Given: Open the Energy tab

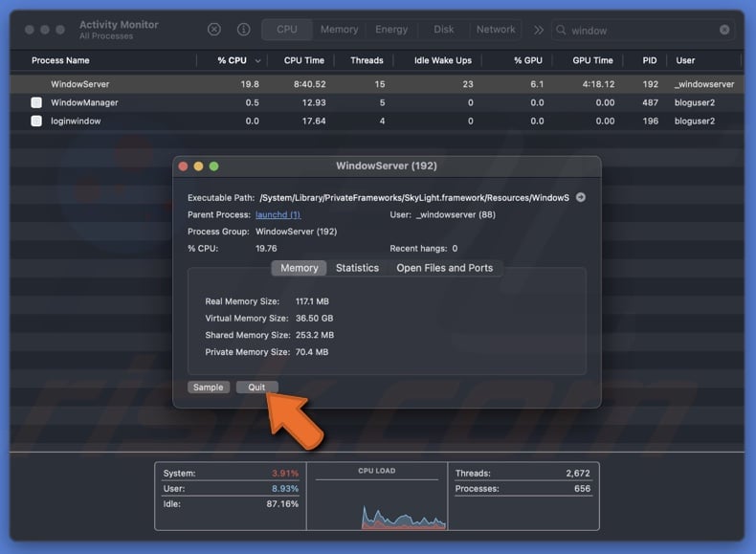Looking at the screenshot, I should [x=391, y=30].
